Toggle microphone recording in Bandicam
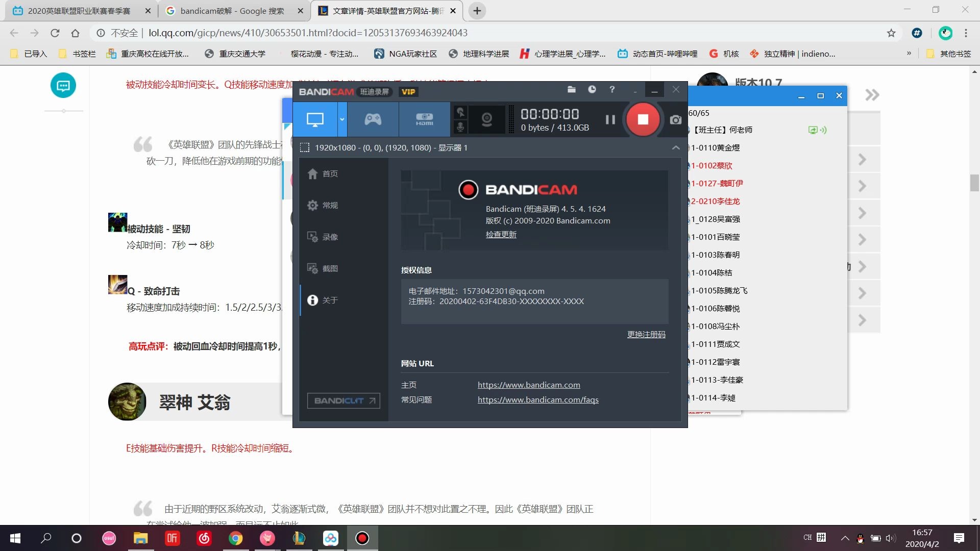Viewport: 980px width, 551px height. coord(460,127)
